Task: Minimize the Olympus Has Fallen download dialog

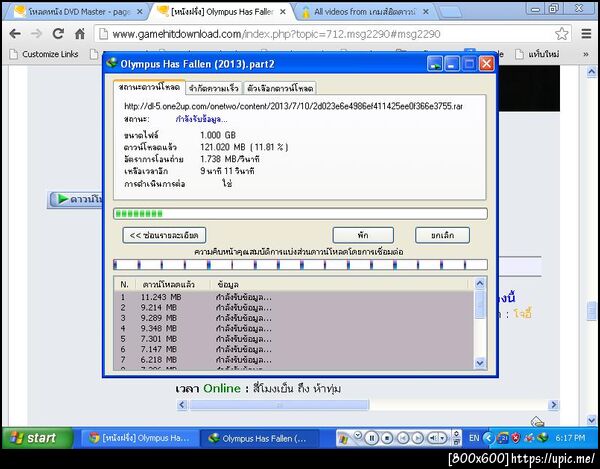Action: pos(452,64)
